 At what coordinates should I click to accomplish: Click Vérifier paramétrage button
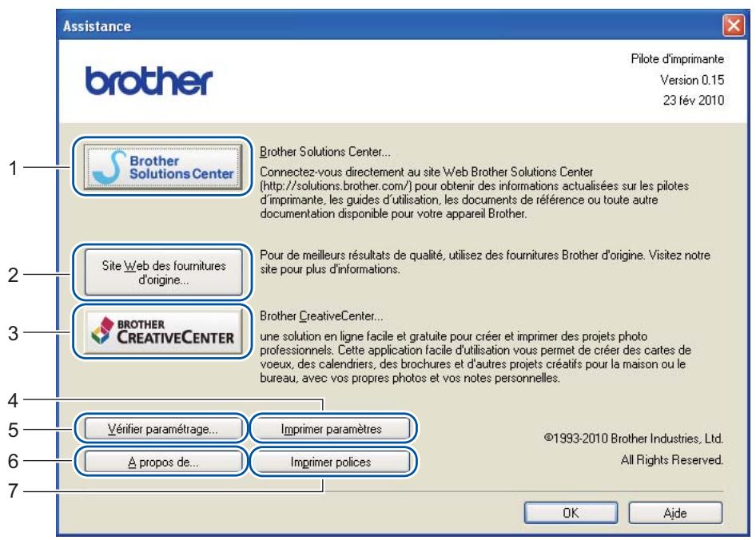163,429
